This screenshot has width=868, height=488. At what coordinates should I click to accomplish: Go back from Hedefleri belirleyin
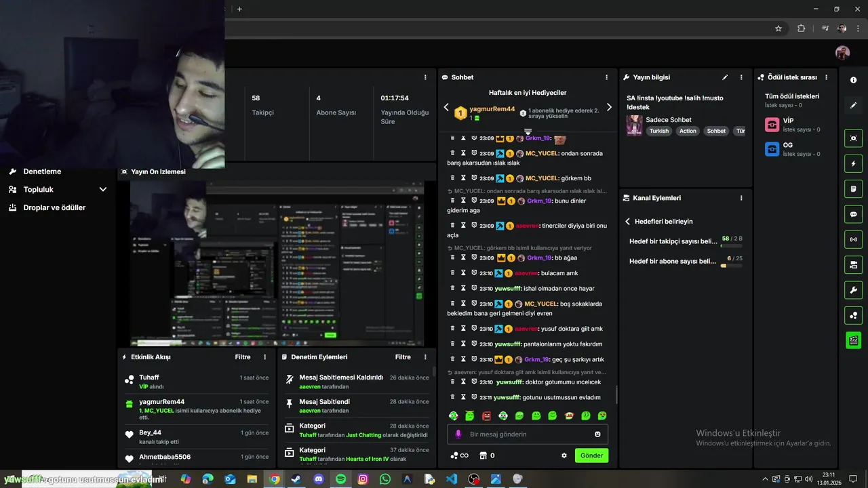coord(628,222)
